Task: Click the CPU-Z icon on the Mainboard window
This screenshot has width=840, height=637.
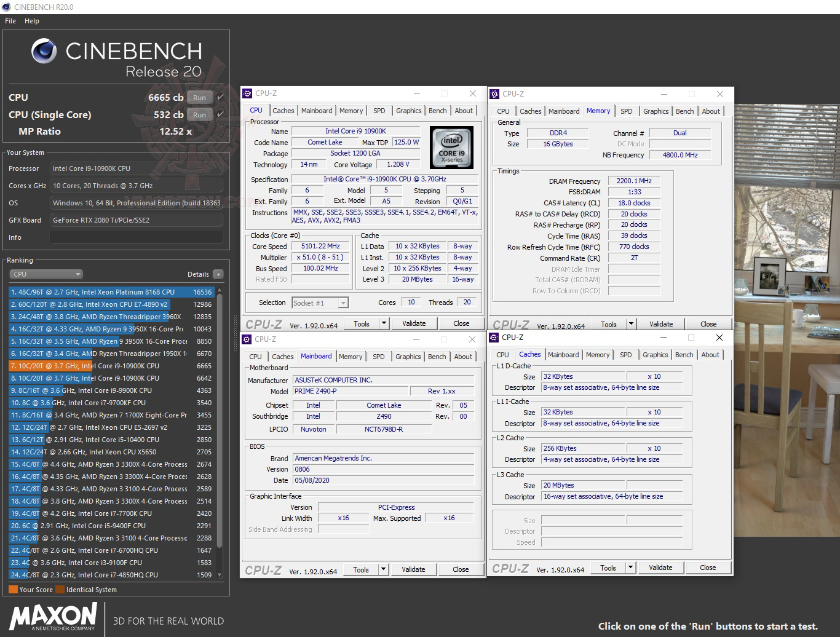Action: pyautogui.click(x=247, y=339)
